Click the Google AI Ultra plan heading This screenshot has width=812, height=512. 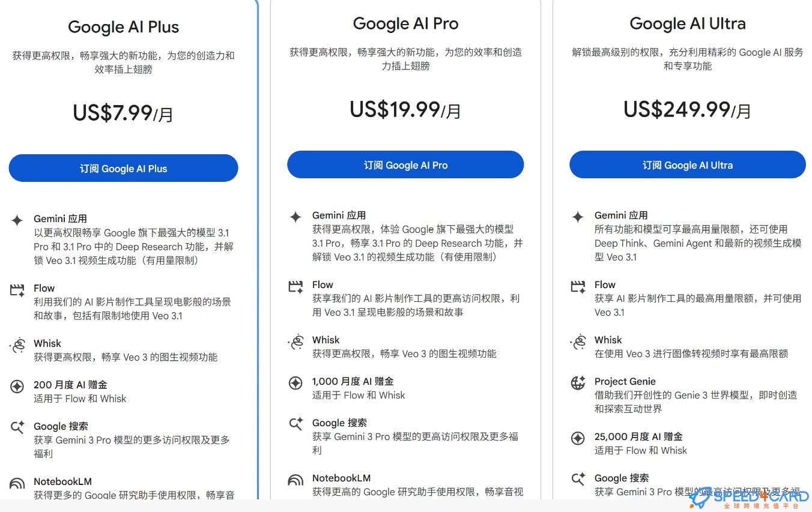pyautogui.click(x=687, y=24)
